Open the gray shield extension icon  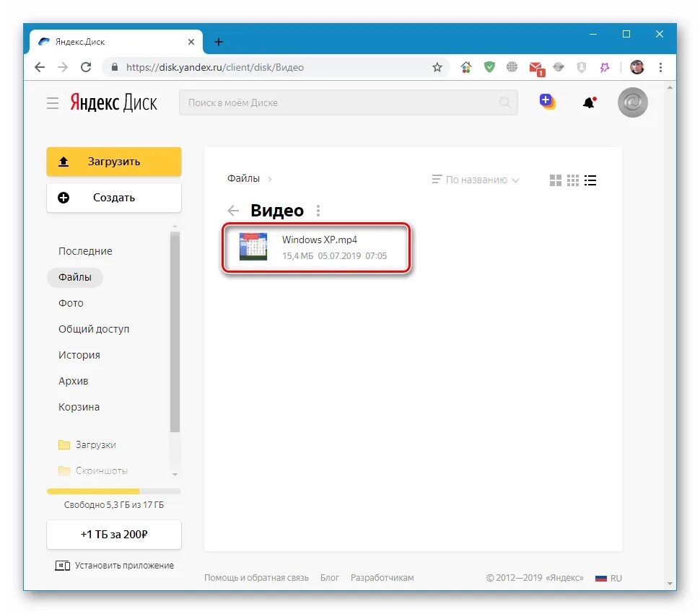click(581, 67)
